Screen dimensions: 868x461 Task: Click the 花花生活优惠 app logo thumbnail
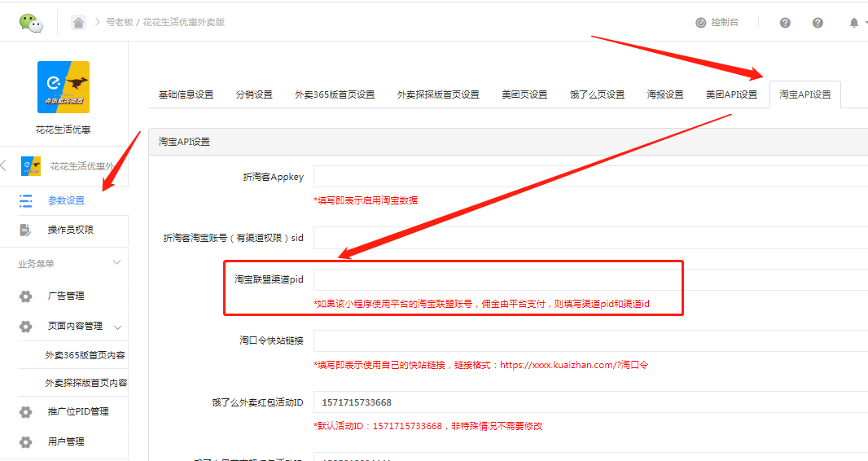[x=64, y=87]
